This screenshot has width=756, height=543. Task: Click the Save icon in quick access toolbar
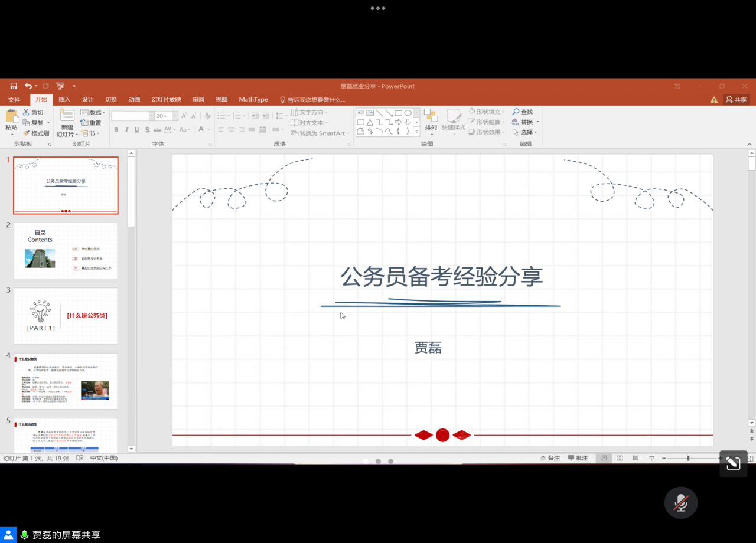pos(14,86)
